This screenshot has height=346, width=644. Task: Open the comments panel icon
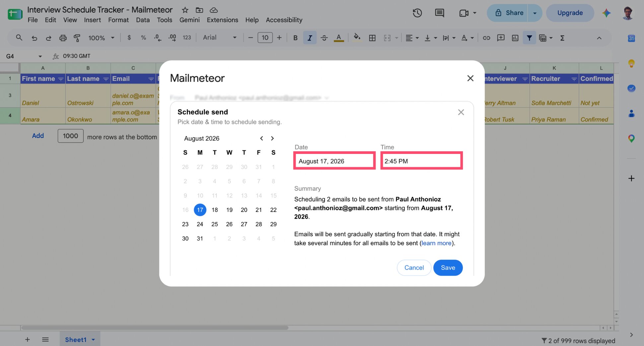click(439, 13)
